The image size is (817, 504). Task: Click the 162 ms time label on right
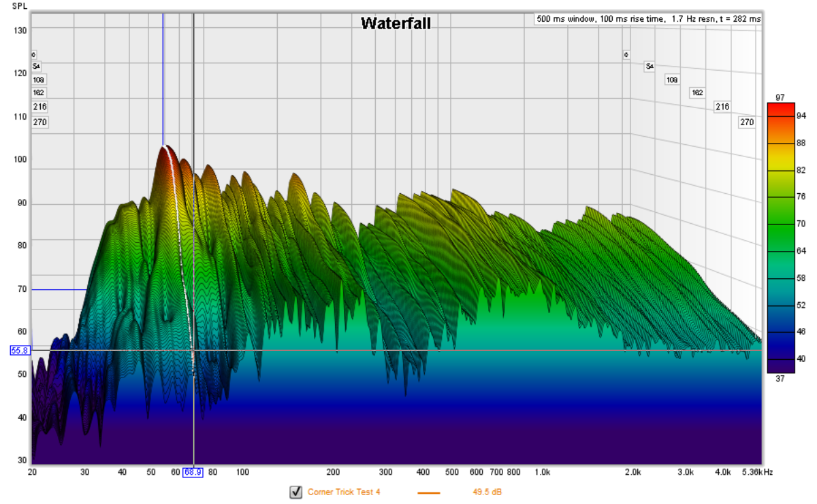tap(696, 93)
